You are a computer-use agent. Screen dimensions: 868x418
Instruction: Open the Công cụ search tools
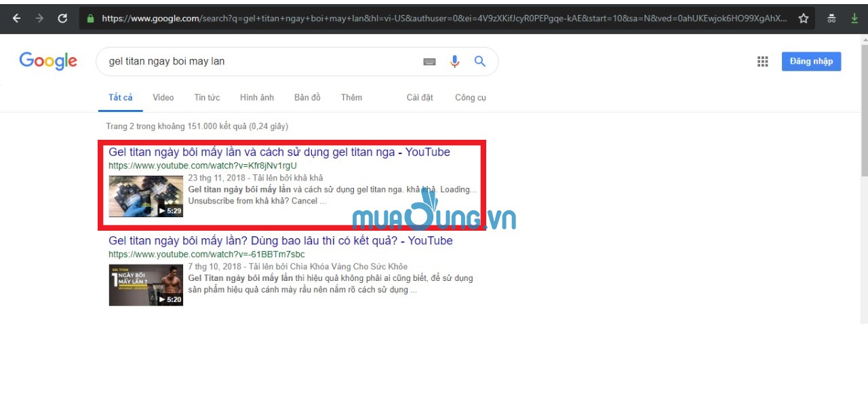point(471,98)
